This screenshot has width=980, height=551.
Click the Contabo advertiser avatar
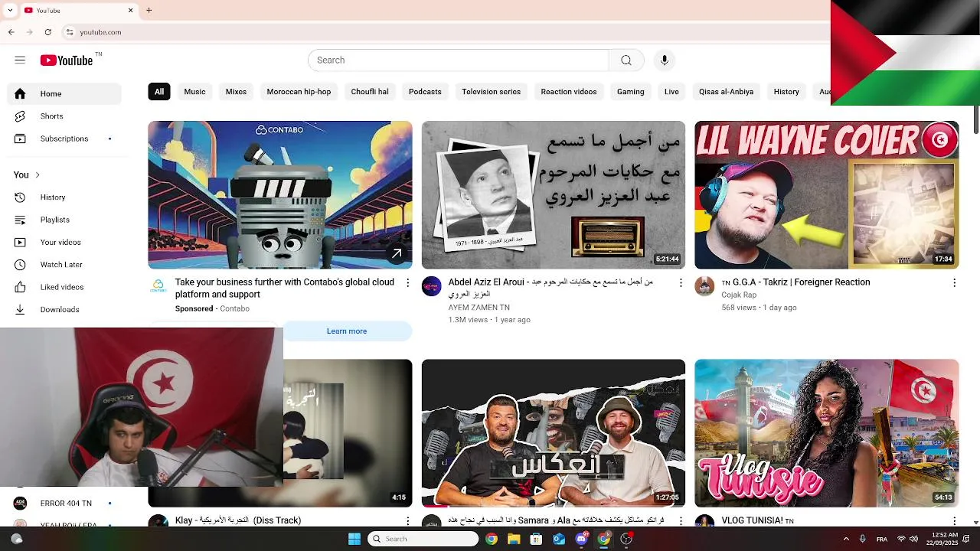[x=158, y=286]
